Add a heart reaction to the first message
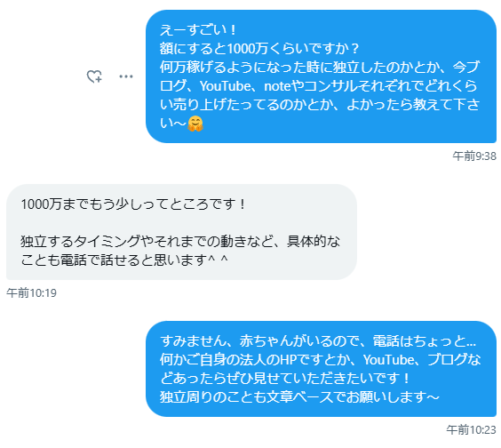Viewport: 501px width, 448px height. [x=94, y=76]
